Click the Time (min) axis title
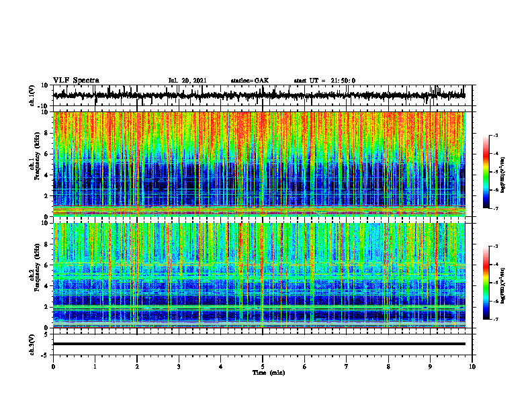Screen dimensions: 532x411 pyautogui.click(x=269, y=373)
